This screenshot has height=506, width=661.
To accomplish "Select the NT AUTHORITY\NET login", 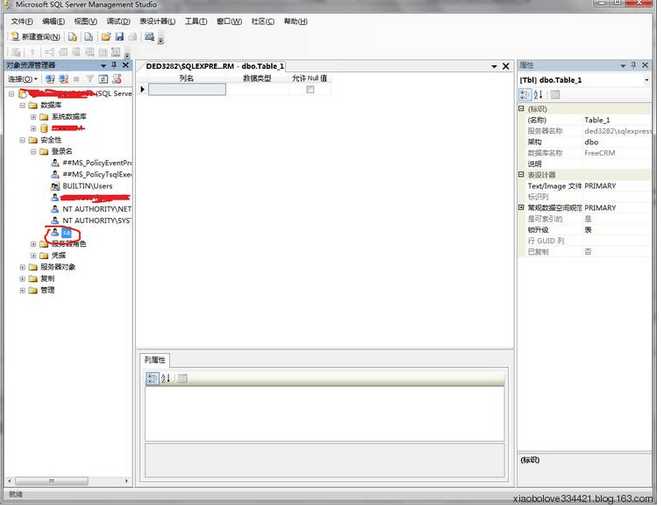I will pos(97,209).
